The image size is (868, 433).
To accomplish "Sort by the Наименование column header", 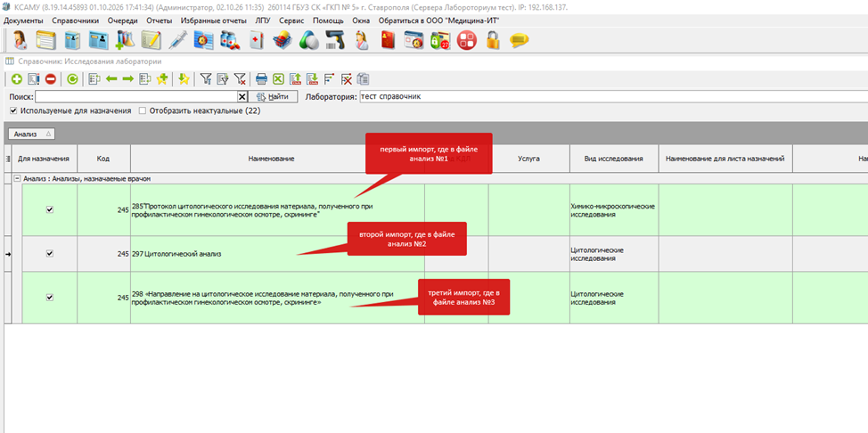I will click(277, 159).
